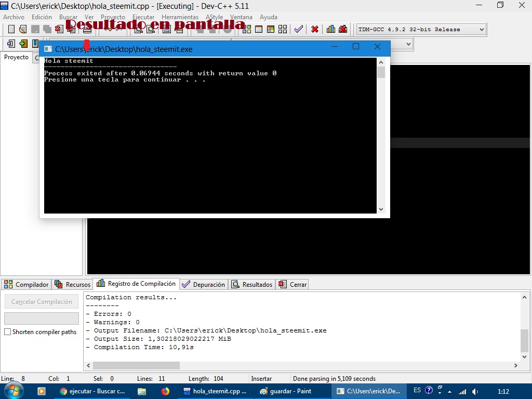This screenshot has height=399, width=532.
Task: Open the Firefox taskbar icon
Action: tap(165, 391)
